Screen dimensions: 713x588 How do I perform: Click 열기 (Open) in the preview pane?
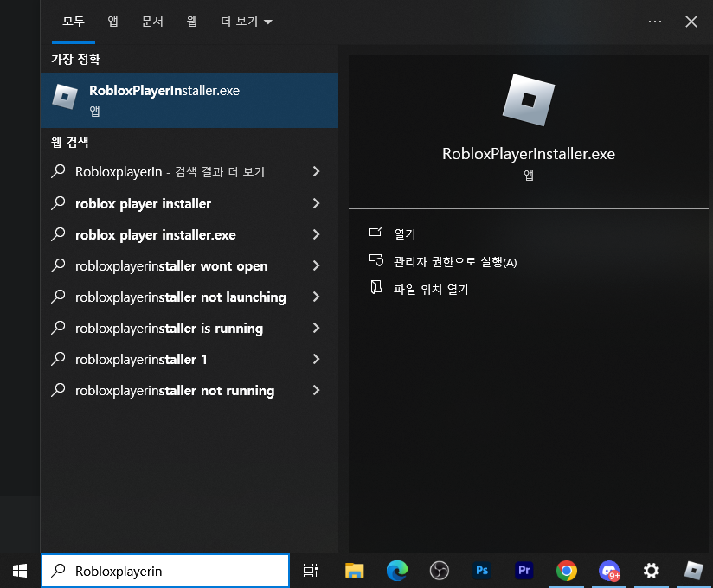(404, 233)
